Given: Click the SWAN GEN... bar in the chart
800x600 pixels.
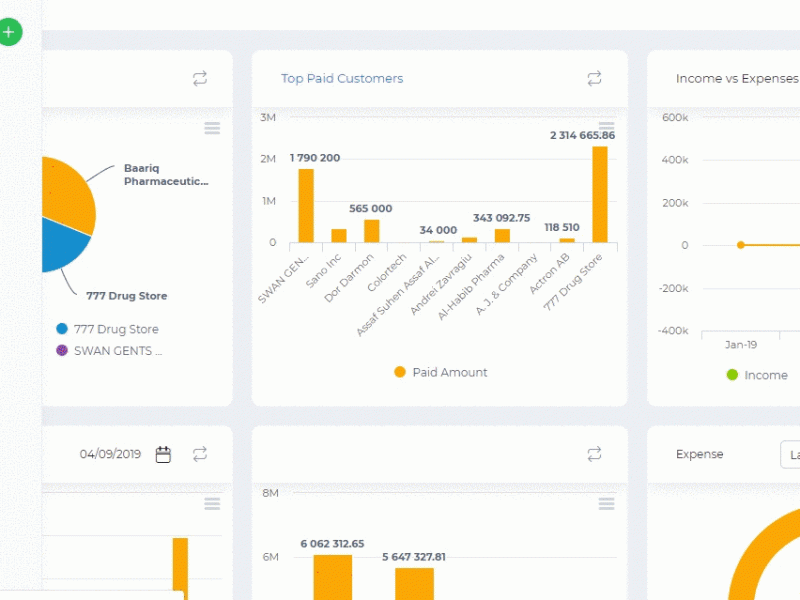Looking at the screenshot, I should pos(306,206).
